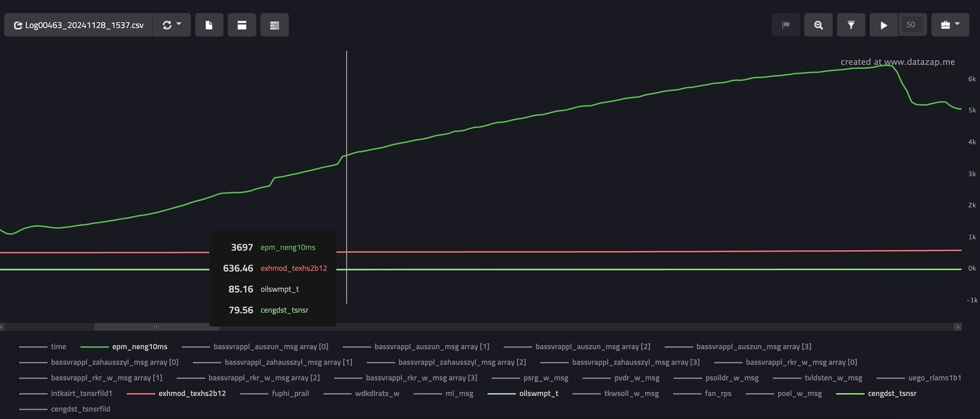Viewport: 980px width, 419px height.
Task: Click the 6k y-axis label
Action: click(x=972, y=79)
